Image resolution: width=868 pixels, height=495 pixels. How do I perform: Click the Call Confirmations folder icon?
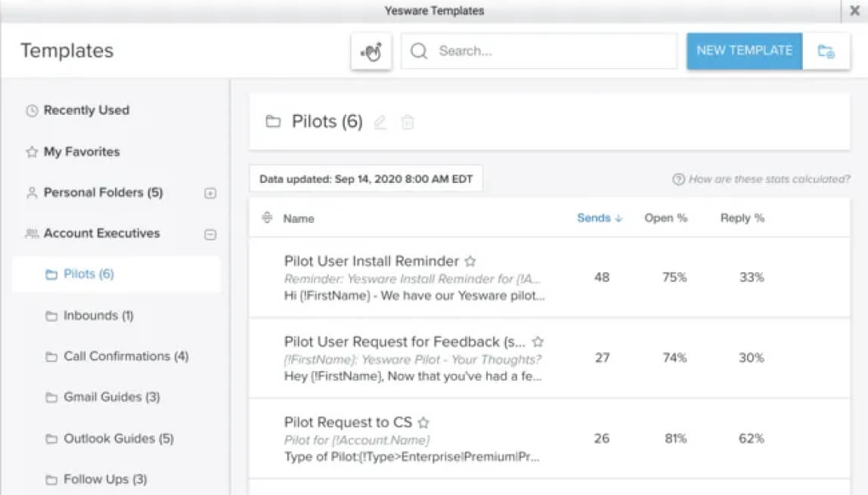[51, 357]
